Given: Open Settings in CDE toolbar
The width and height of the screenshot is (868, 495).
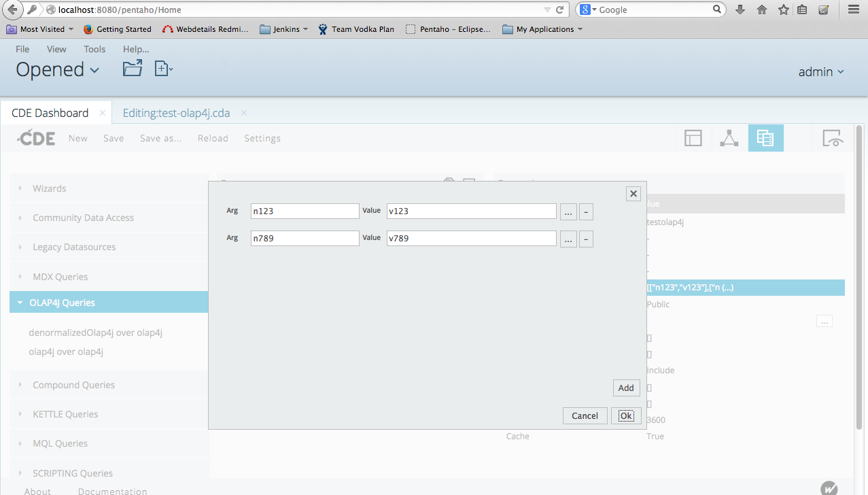Looking at the screenshot, I should coord(262,138).
